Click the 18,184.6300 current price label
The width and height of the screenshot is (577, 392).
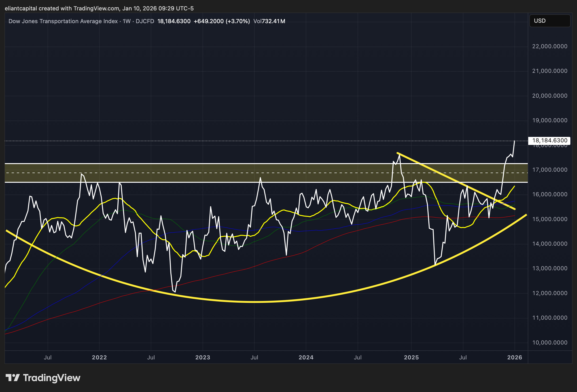coord(550,140)
